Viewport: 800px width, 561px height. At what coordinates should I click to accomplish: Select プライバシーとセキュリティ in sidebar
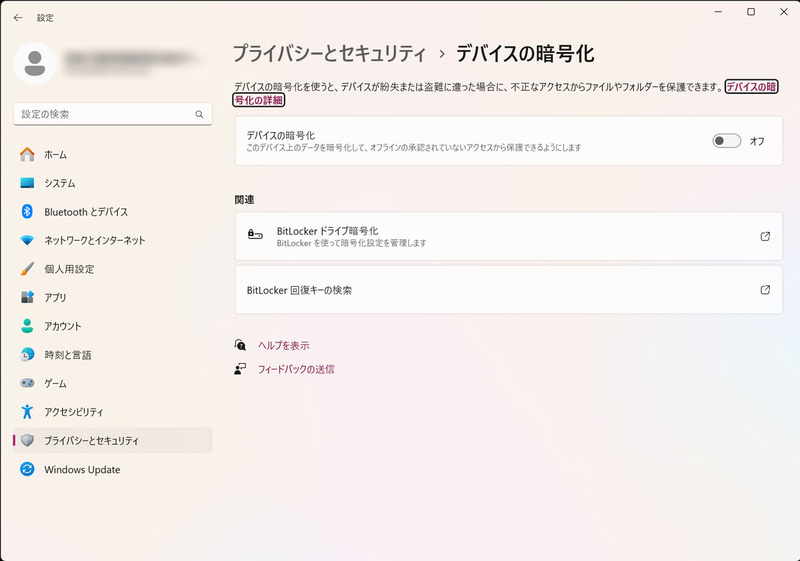pos(113,440)
